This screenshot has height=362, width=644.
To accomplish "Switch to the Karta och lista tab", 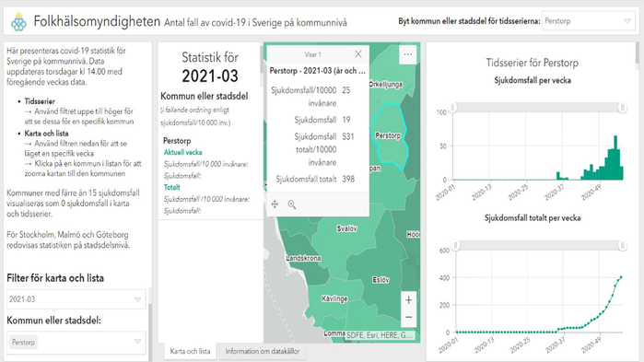I will (x=190, y=351).
